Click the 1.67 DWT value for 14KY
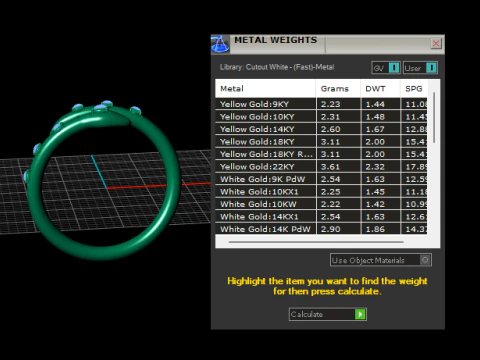The width and height of the screenshot is (480, 360). 375,129
